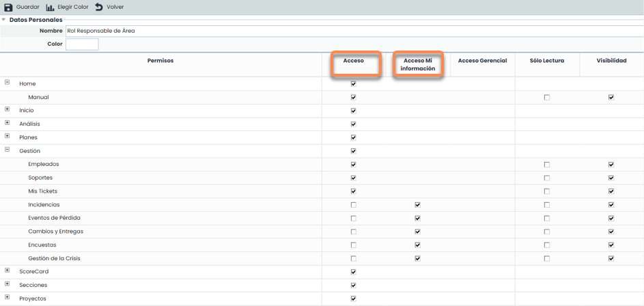Disable Visibilidad for Gestión de la Crisis
644x306 pixels.
[x=611, y=258]
